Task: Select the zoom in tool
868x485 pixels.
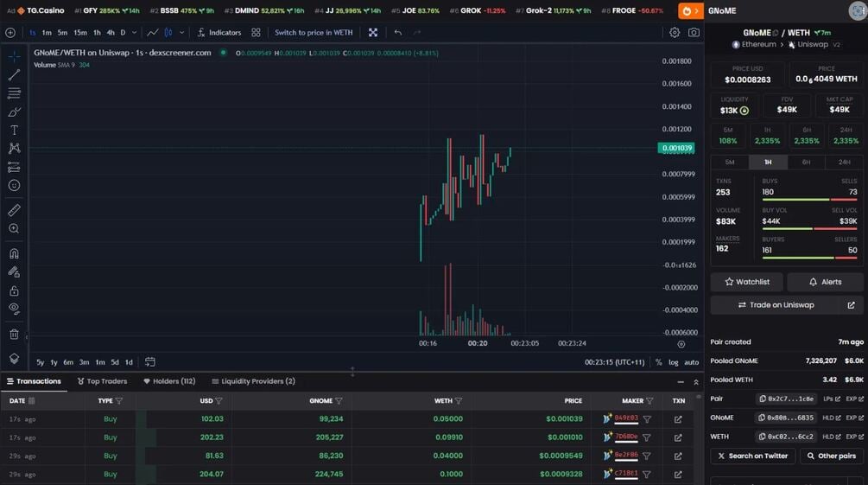Action: (14, 228)
